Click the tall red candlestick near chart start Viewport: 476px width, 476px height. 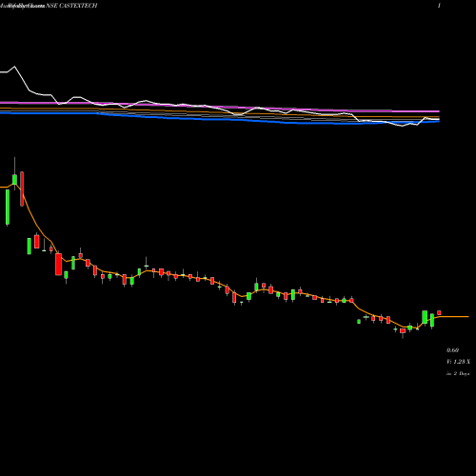tap(22, 188)
